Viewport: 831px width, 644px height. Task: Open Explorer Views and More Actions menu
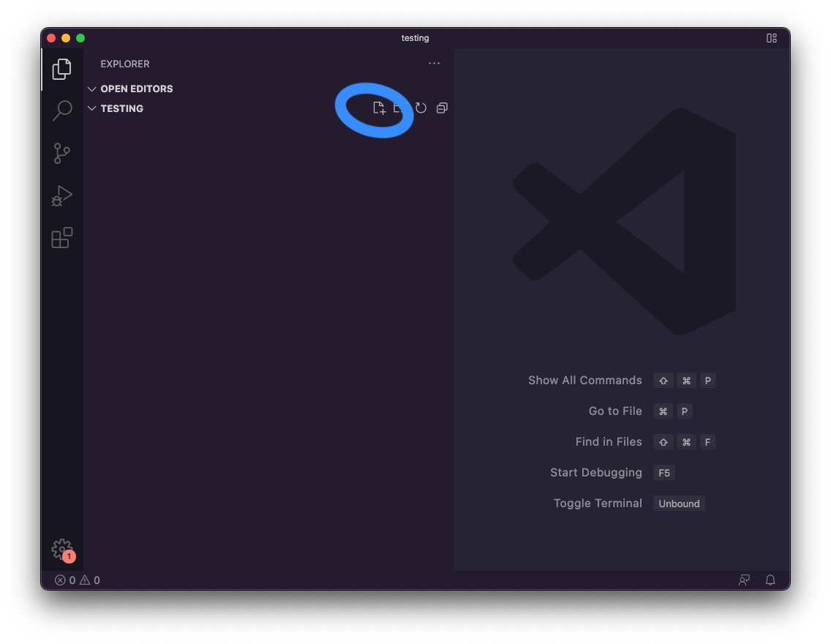435,64
